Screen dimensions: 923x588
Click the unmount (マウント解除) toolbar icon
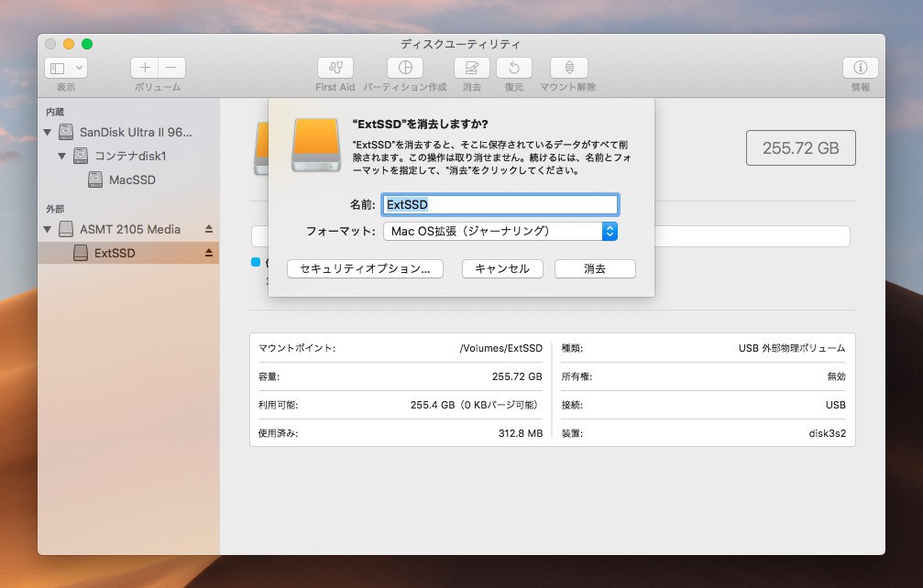click(568, 68)
